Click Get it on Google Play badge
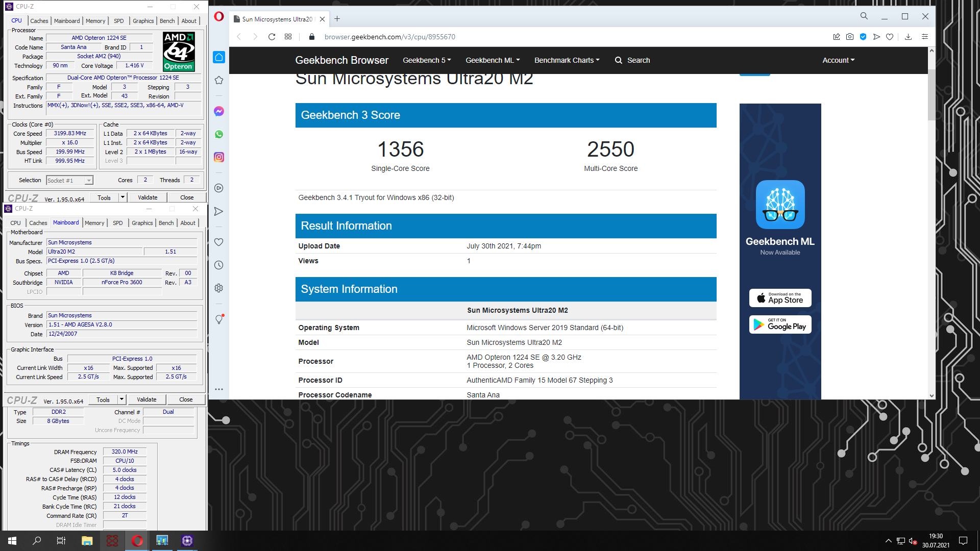 pyautogui.click(x=780, y=324)
